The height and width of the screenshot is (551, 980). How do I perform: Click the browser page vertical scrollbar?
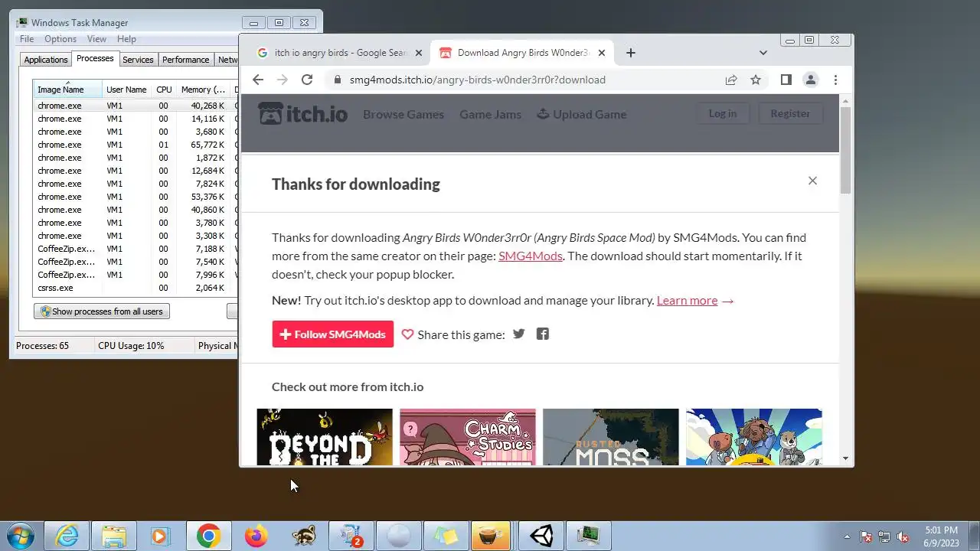[845, 150]
